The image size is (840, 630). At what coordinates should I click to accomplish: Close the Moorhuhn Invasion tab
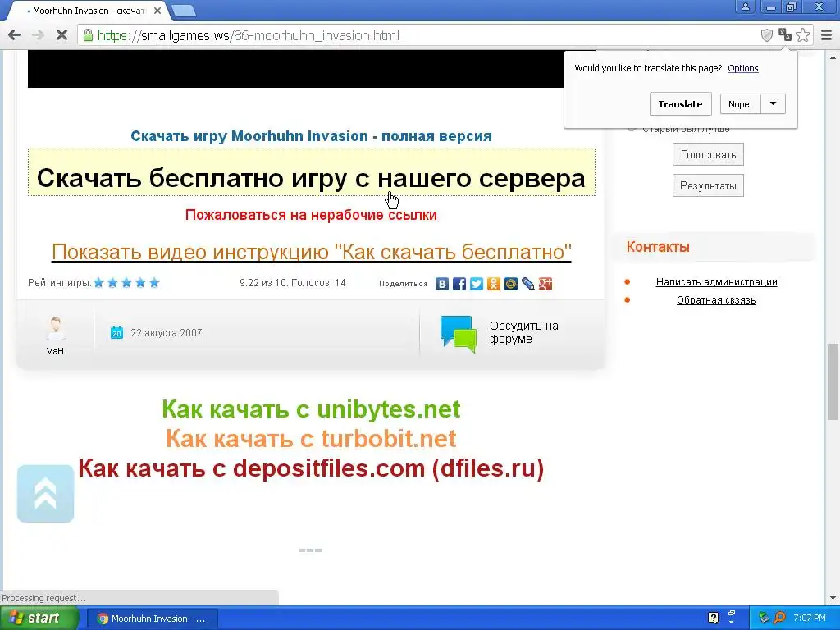(x=157, y=11)
